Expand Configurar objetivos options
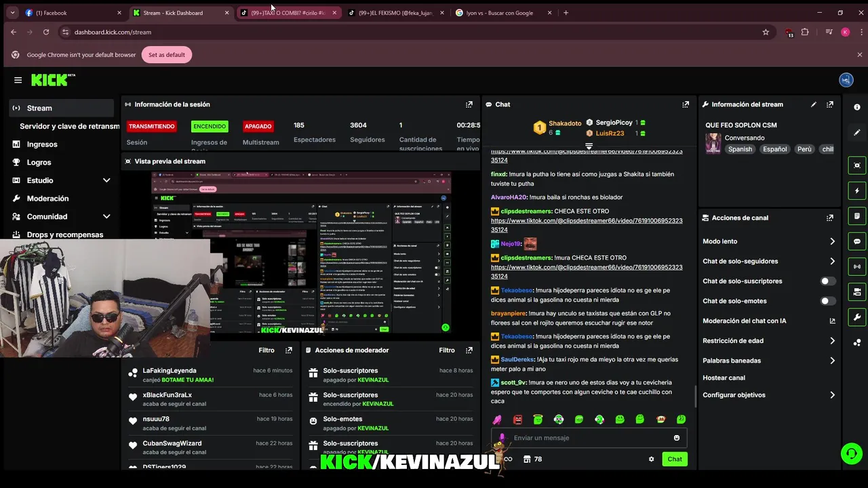The image size is (868, 488). pos(832,395)
